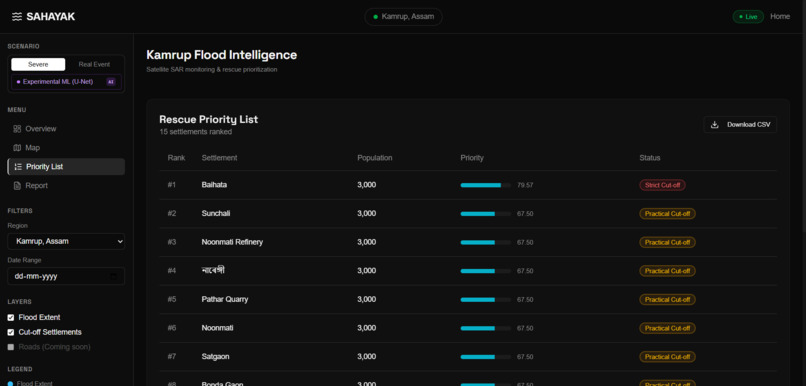Click the green dot in Kamrup location pill
Image resolution: width=806 pixels, height=386 pixels.
click(x=375, y=17)
